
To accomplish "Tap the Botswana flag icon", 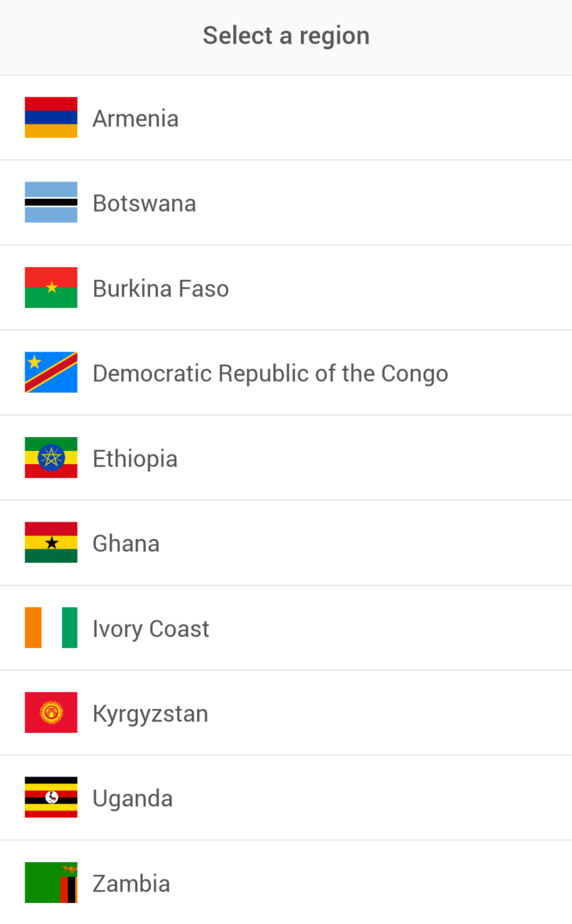I will coord(51,202).
